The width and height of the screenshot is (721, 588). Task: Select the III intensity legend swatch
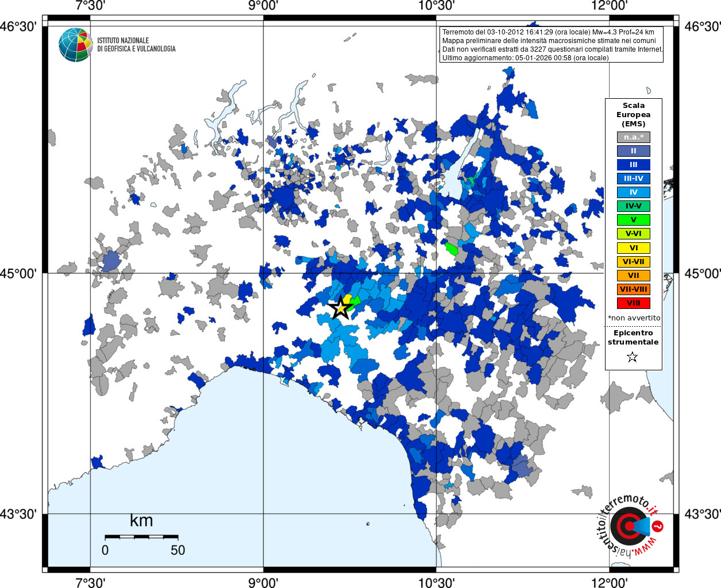tap(634, 165)
